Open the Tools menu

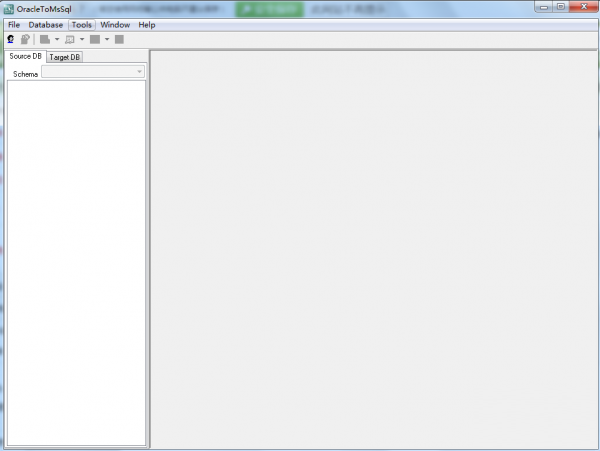[x=82, y=25]
